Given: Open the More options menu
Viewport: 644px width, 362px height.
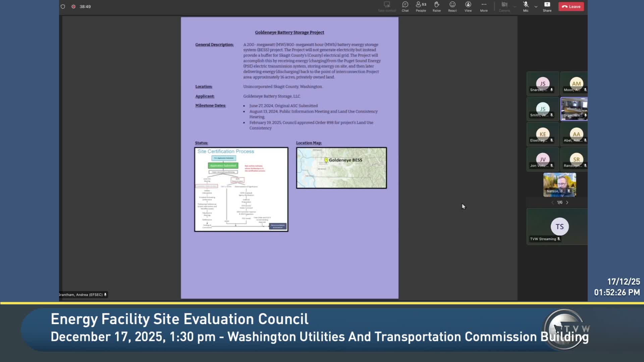Looking at the screenshot, I should click(484, 6).
